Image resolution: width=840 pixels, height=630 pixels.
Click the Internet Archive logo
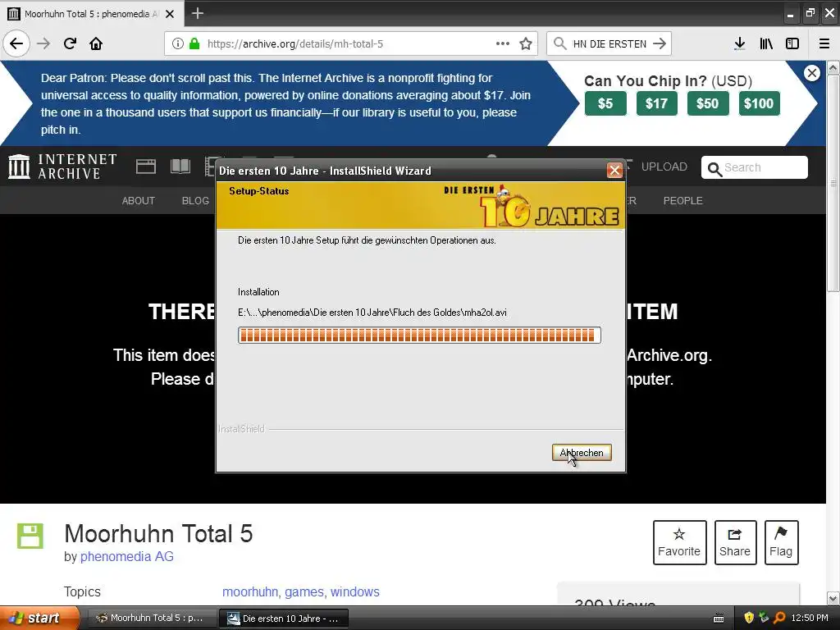coord(62,167)
